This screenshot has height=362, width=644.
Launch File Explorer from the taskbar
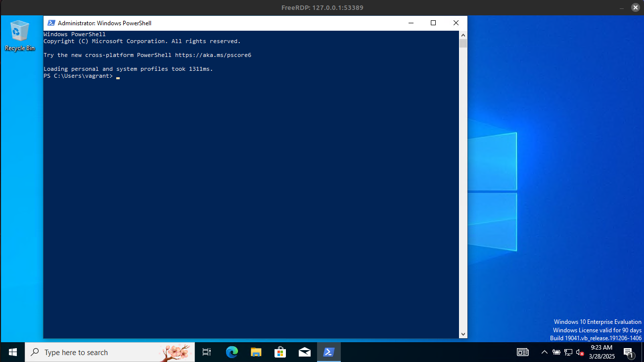[x=256, y=352]
